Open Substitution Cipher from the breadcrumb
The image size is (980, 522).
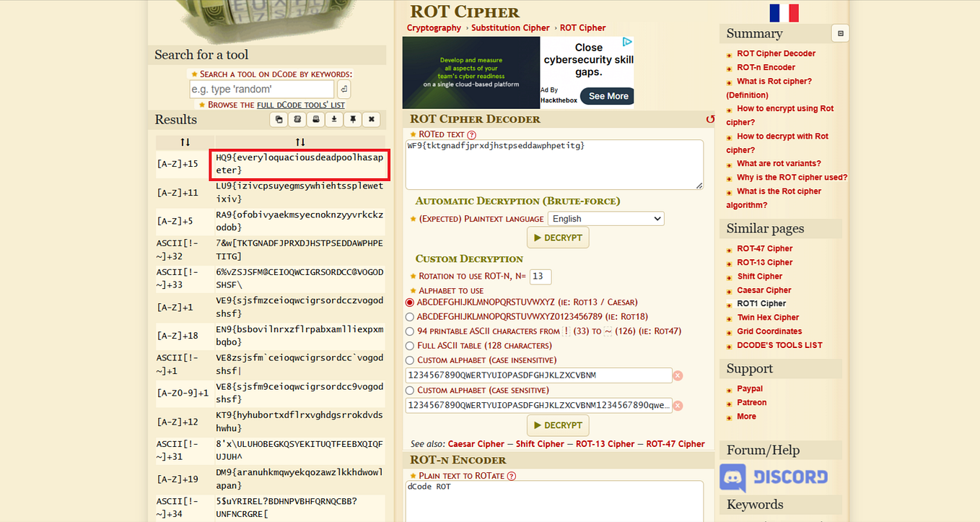(x=510, y=27)
